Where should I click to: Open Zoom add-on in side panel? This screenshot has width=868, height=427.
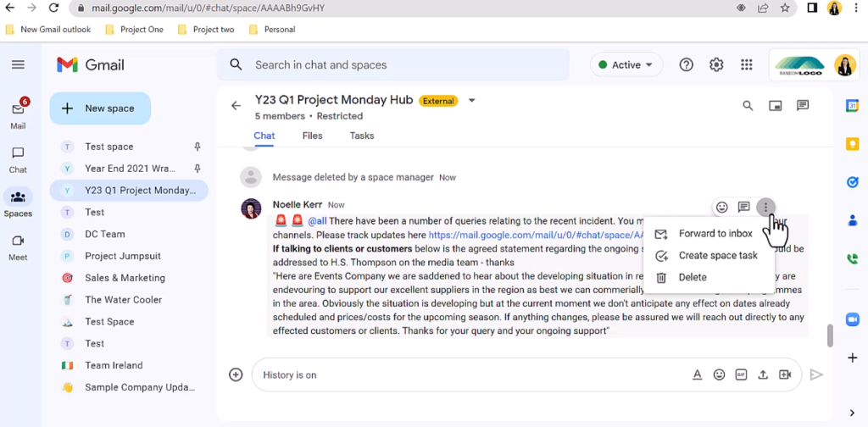coord(853,319)
